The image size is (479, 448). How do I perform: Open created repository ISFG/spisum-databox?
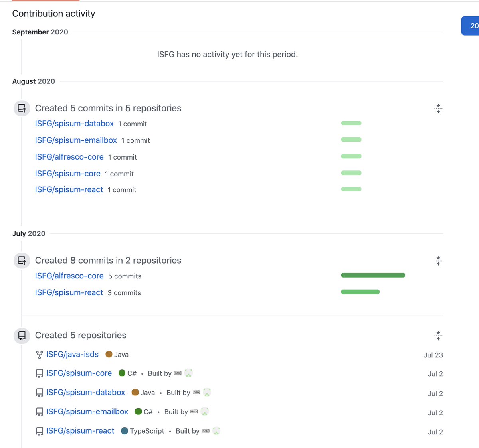coord(85,393)
